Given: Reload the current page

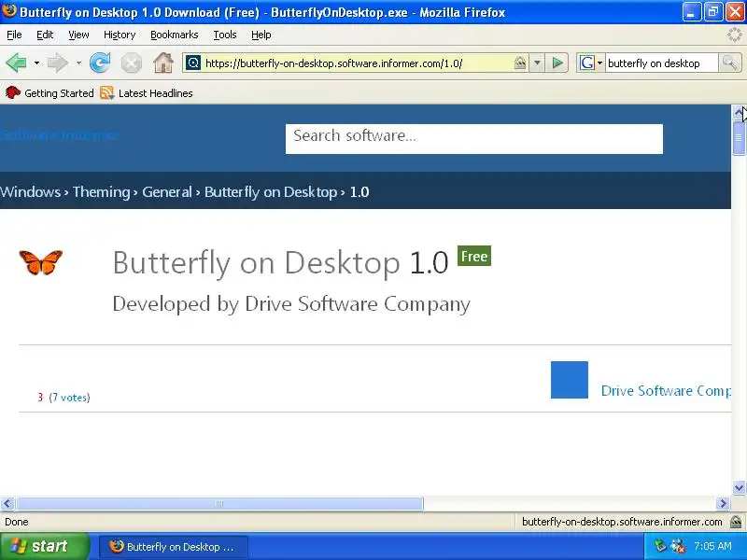Looking at the screenshot, I should pyautogui.click(x=100, y=63).
